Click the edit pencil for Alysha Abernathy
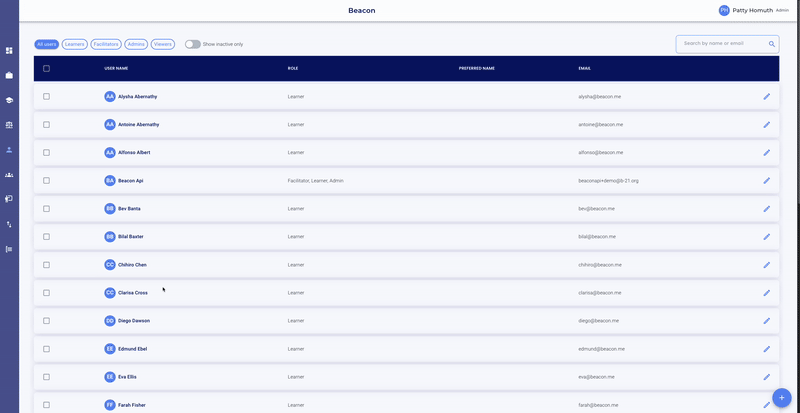 tap(767, 97)
